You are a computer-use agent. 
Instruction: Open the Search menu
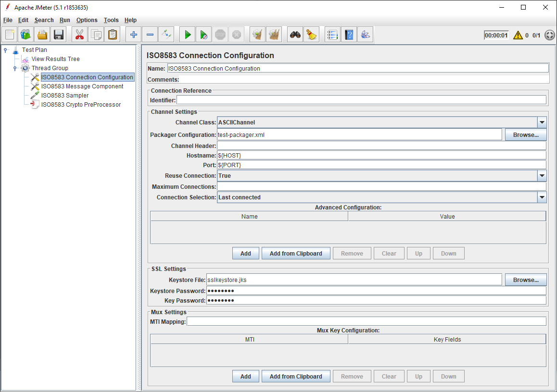click(x=44, y=20)
